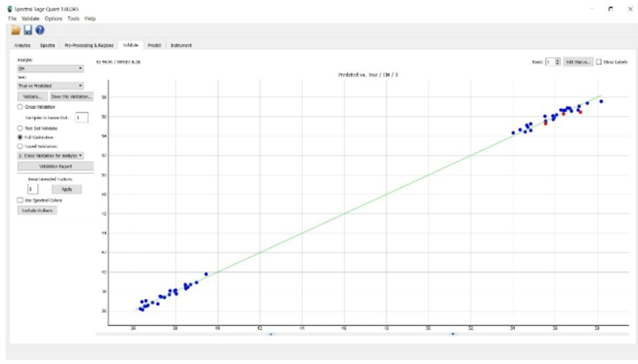Enable the Use Spectral Colors checkbox
The width and height of the screenshot is (638, 364).
coord(20,200)
